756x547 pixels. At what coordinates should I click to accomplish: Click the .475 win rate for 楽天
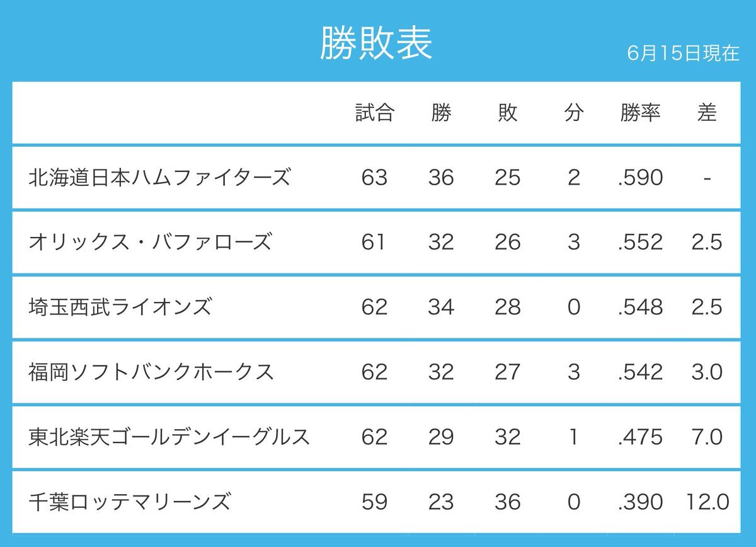[640, 437]
